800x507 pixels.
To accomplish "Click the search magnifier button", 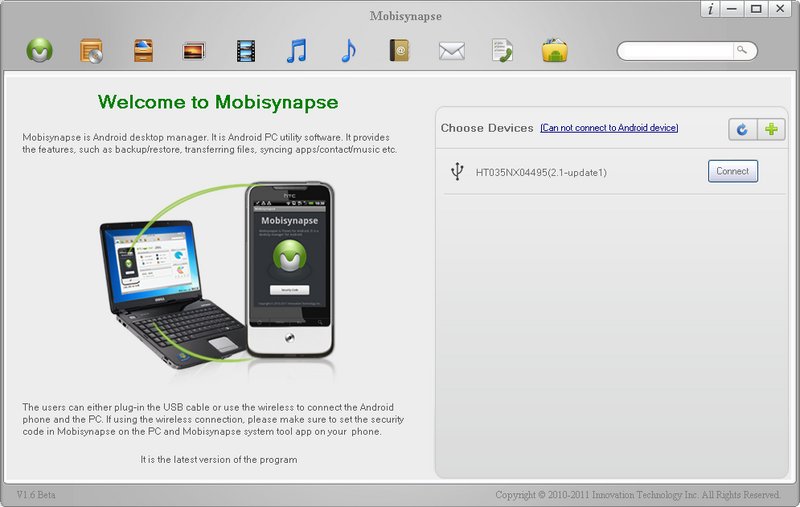I will [x=742, y=50].
